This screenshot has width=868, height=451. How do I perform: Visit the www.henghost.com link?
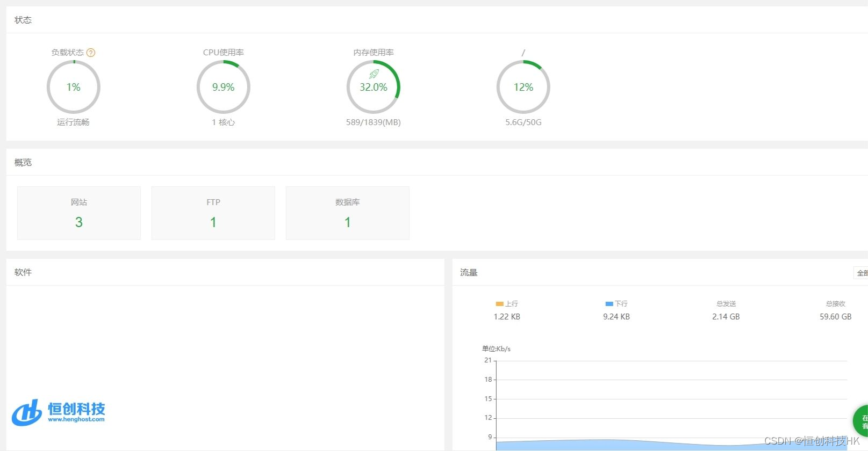[x=76, y=419]
